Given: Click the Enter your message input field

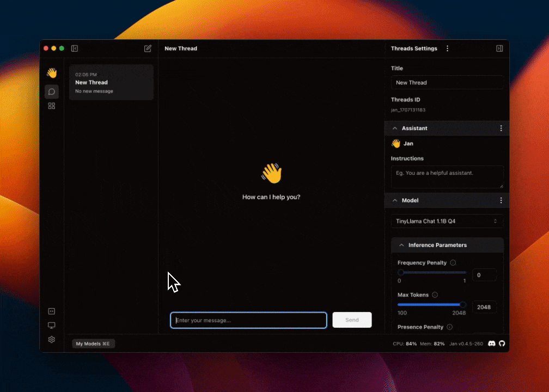Looking at the screenshot, I should click(x=248, y=320).
